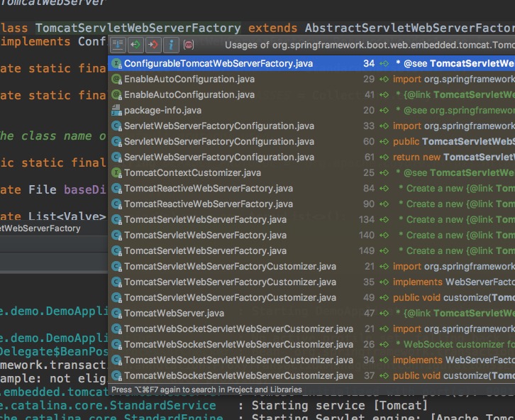Click class icon of TomcatServletWebServerFactoryCustomizer.java line 35
515x420 pixels.
(116, 282)
